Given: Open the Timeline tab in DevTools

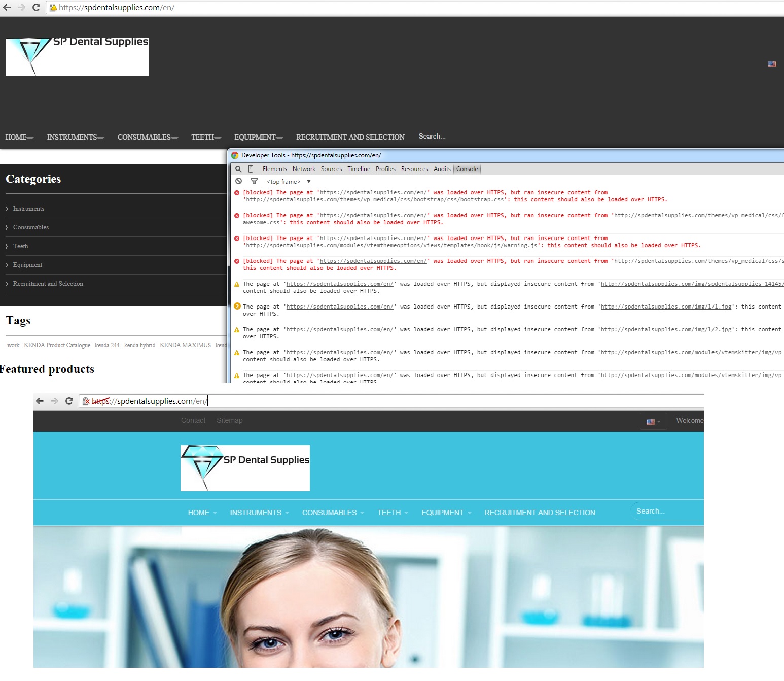Looking at the screenshot, I should tap(359, 169).
